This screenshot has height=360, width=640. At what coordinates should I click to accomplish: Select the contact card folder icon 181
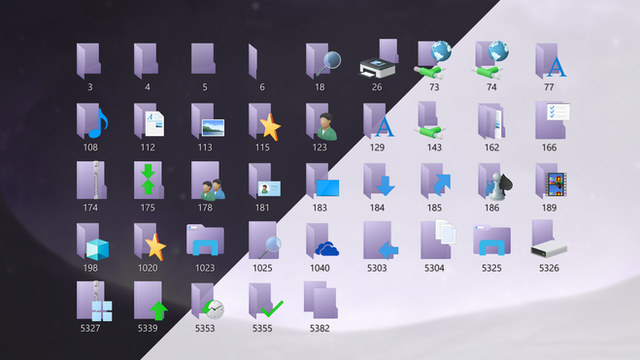click(x=264, y=181)
